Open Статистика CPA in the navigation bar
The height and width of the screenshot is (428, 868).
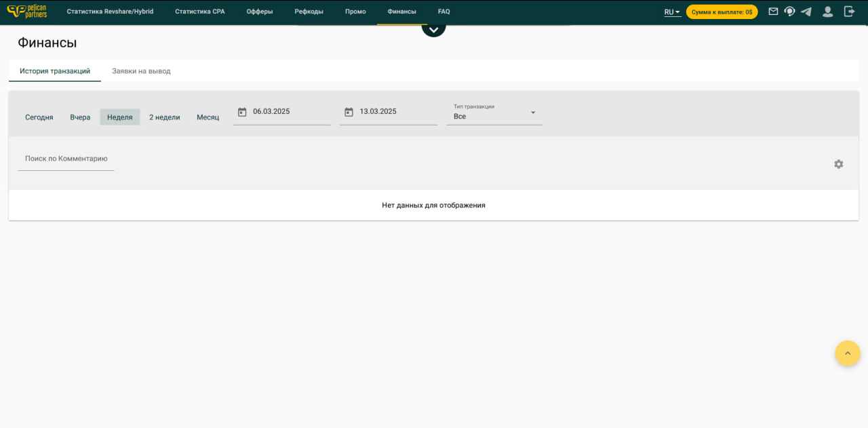pos(199,12)
